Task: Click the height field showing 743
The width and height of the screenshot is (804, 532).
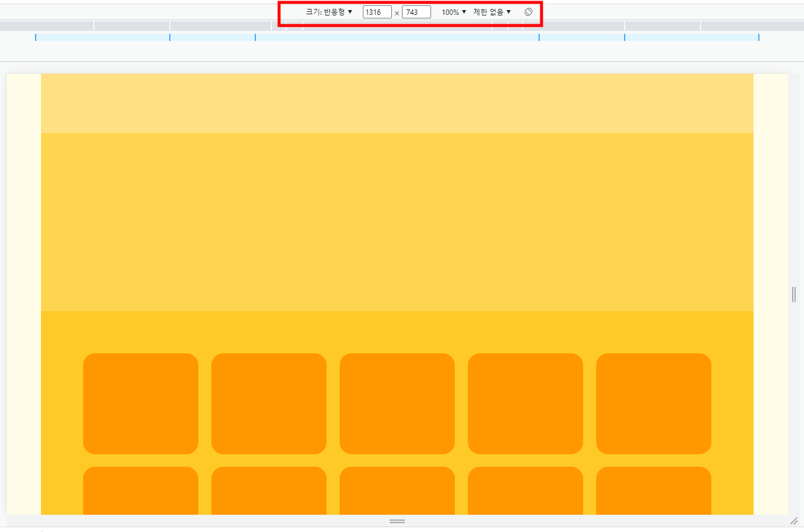Action: coord(416,12)
